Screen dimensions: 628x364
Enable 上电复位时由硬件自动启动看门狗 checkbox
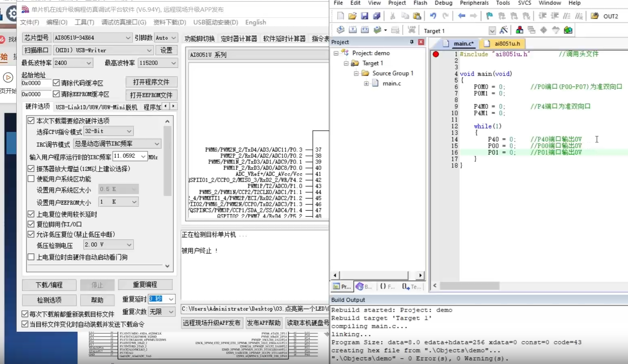(31, 257)
